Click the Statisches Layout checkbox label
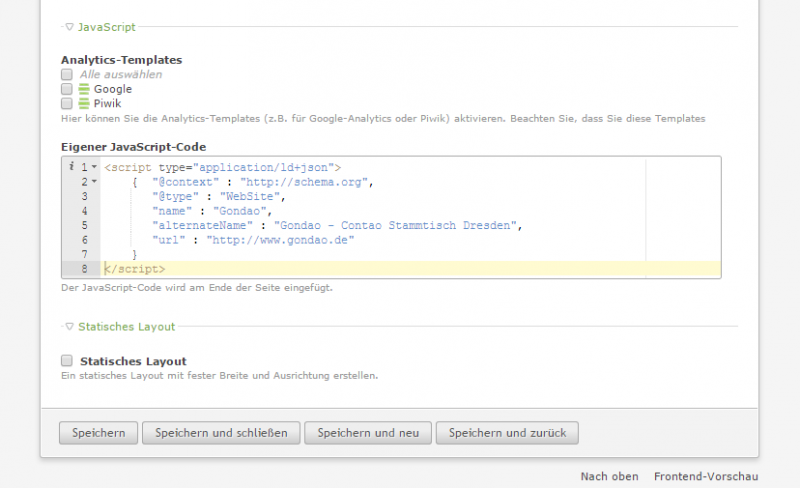The width and height of the screenshot is (800, 488). [133, 361]
